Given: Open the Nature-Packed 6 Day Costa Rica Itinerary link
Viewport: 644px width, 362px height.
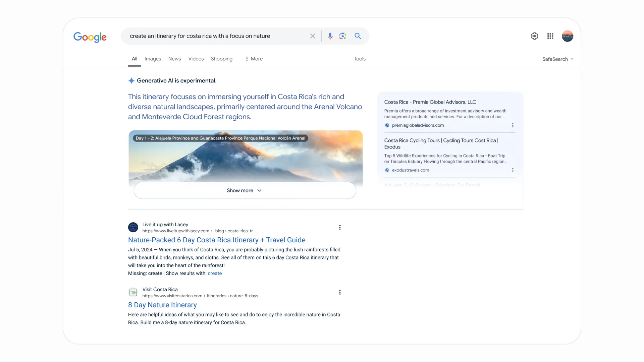Looking at the screenshot, I should [x=217, y=240].
